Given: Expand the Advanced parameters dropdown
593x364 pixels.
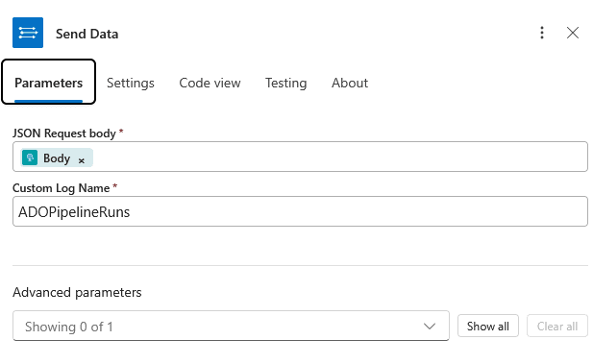Looking at the screenshot, I should [x=231, y=327].
